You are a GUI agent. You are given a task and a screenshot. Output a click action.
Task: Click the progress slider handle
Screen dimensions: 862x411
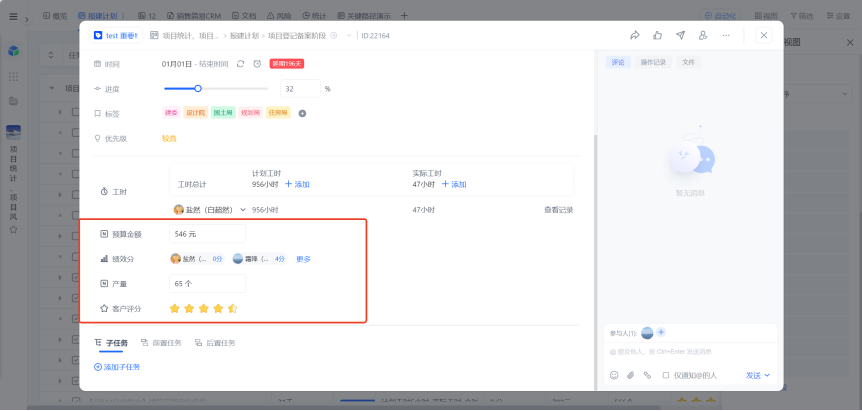(198, 88)
